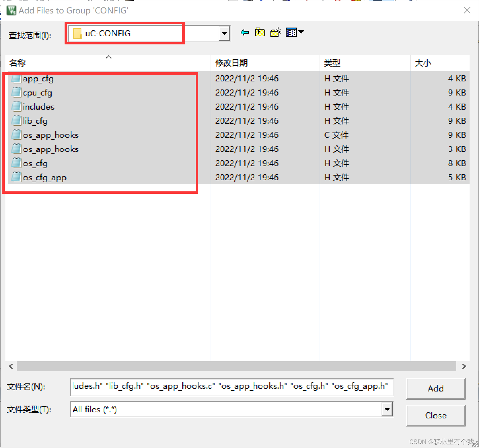Click the includes file icon
The image size is (479, 448).
coord(16,107)
